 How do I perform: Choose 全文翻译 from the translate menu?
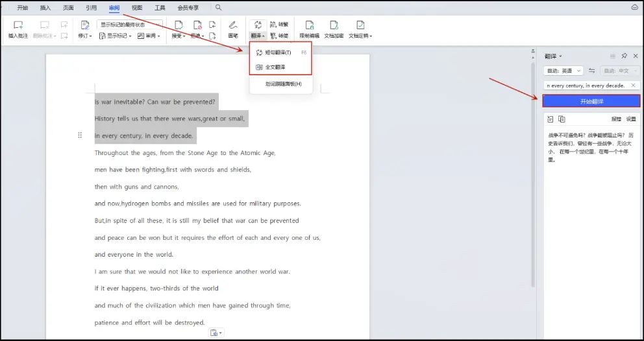tap(275, 67)
